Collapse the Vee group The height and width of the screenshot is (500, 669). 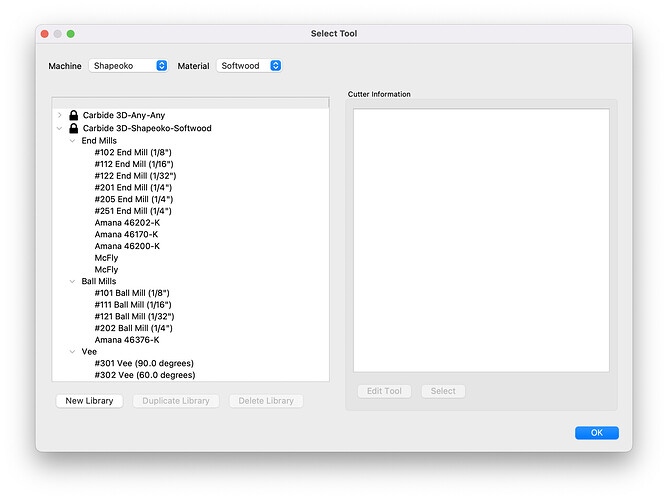[73, 352]
